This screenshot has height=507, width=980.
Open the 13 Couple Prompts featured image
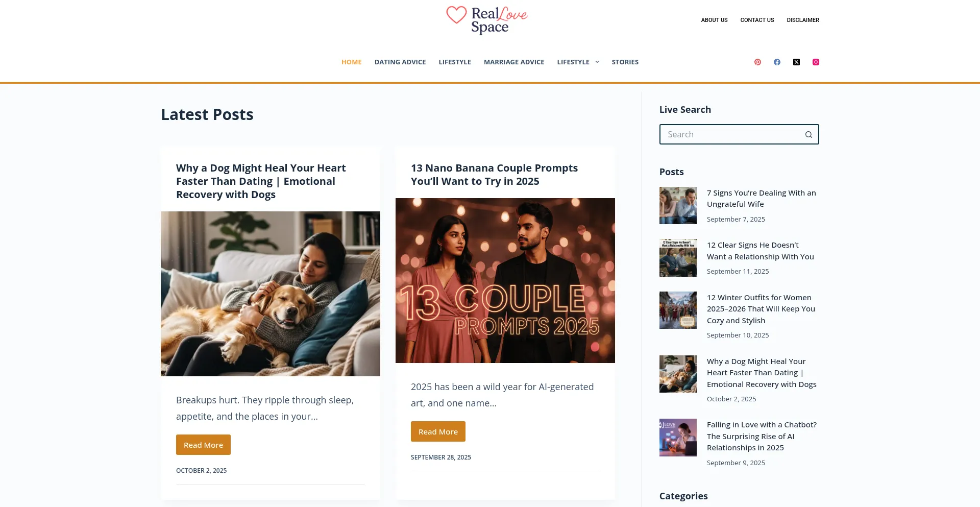pyautogui.click(x=505, y=280)
